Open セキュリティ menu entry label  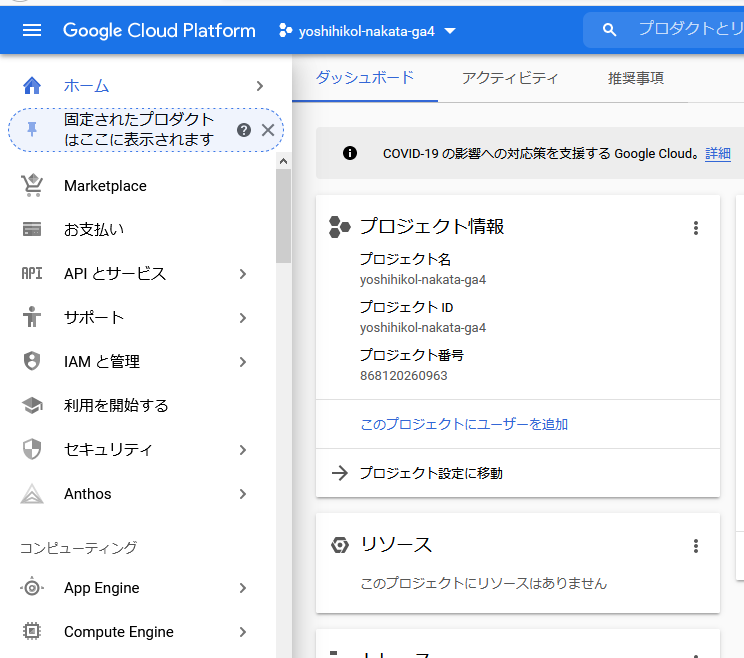click(108, 449)
